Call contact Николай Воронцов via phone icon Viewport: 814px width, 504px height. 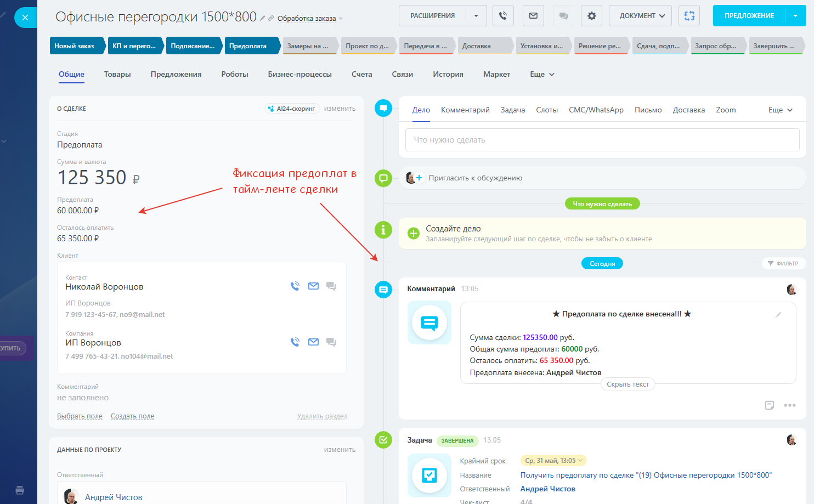coord(295,286)
